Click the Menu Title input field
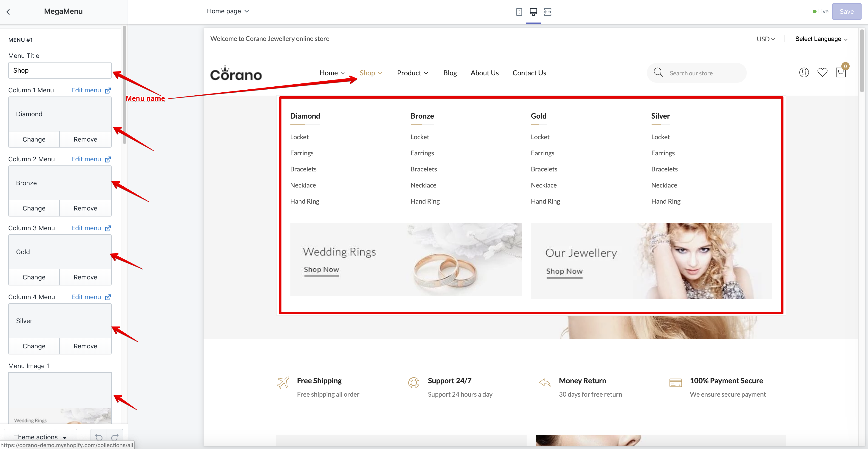868x449 pixels. [60, 71]
